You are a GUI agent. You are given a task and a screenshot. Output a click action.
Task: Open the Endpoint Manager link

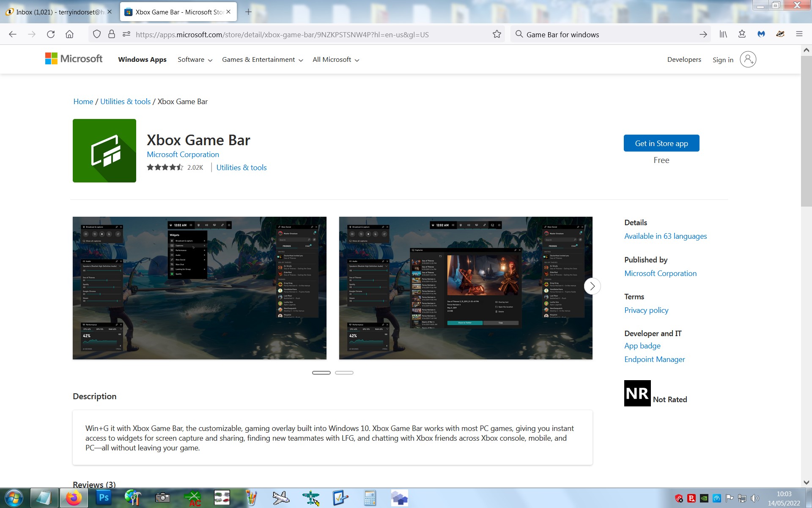[654, 359]
